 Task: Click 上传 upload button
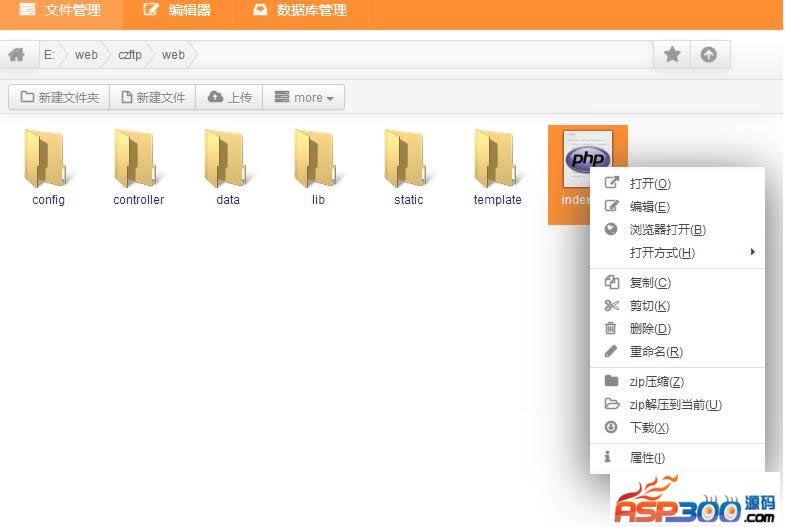229,97
